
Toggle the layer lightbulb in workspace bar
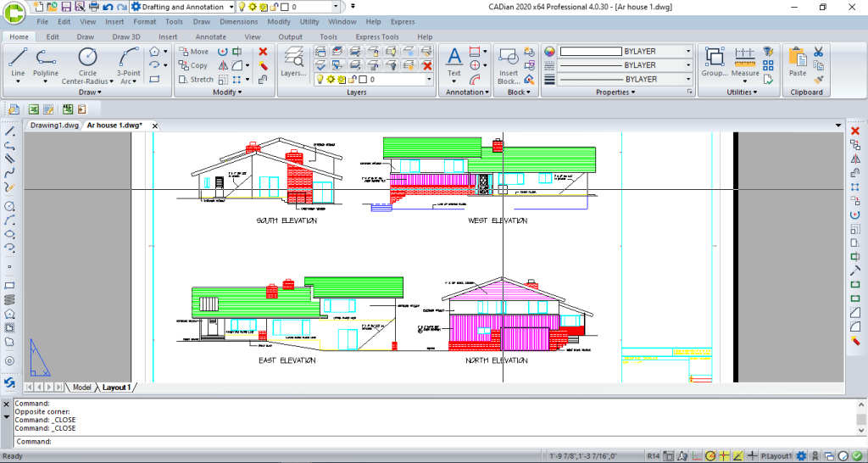tap(242, 7)
